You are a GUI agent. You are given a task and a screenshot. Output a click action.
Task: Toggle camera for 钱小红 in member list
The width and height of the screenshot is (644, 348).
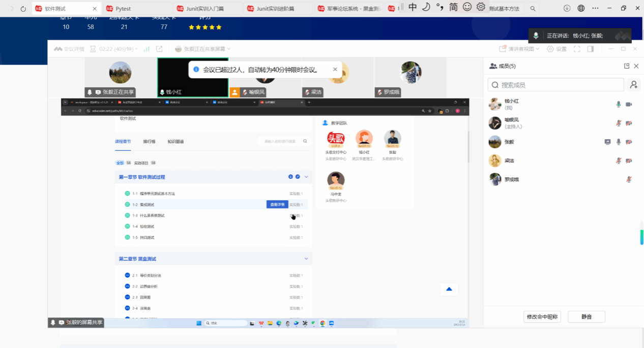click(x=629, y=105)
